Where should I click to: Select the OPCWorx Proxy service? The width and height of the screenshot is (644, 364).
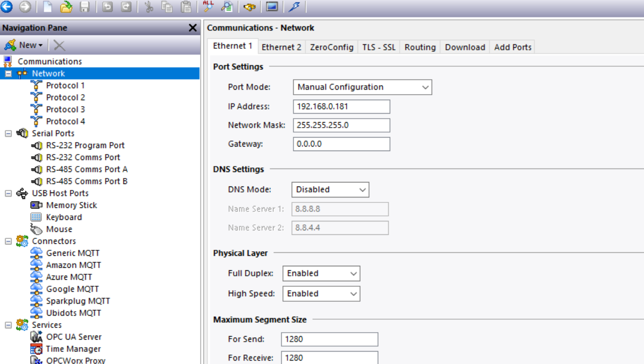click(x=76, y=360)
